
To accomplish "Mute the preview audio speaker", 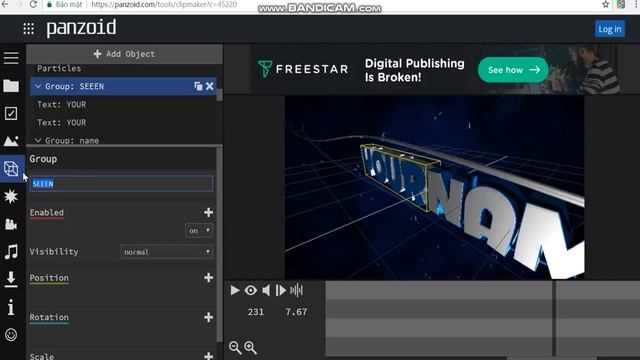I will coord(266,290).
